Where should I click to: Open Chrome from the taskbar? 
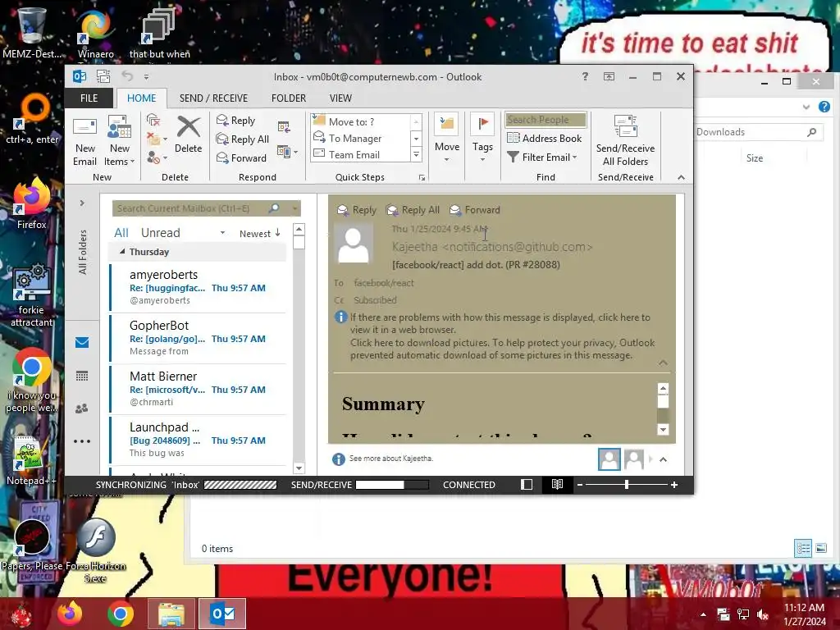[120, 614]
